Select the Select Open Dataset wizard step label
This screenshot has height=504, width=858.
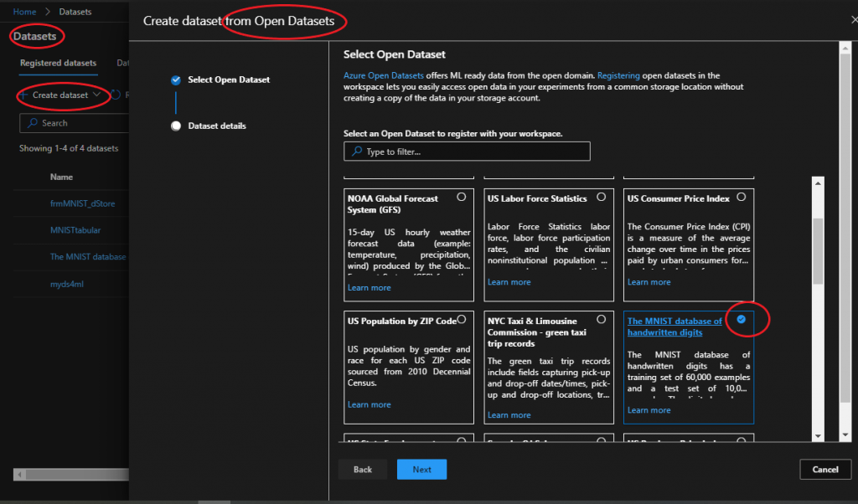click(x=229, y=80)
